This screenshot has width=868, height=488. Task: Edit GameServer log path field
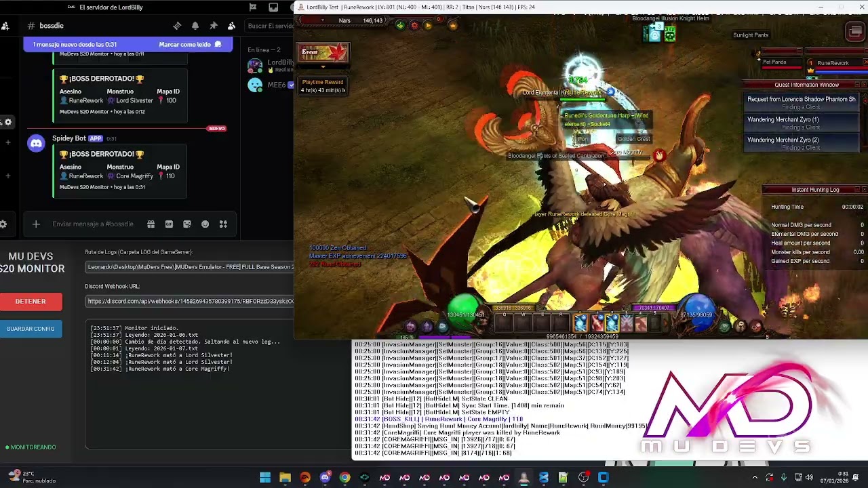190,267
